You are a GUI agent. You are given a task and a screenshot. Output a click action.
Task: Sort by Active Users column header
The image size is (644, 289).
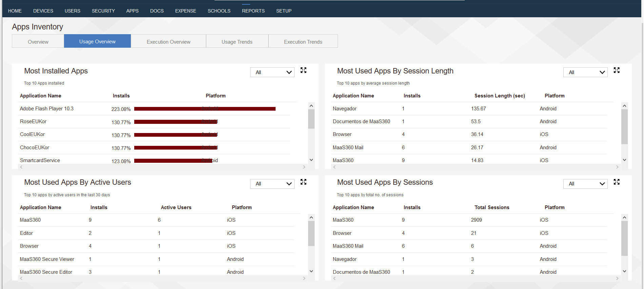click(x=176, y=207)
